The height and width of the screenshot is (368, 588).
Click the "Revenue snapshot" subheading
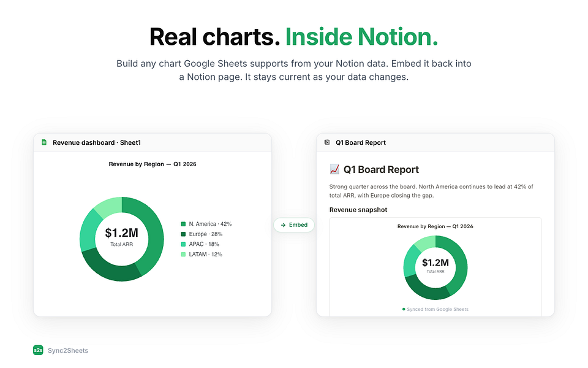[358, 210]
